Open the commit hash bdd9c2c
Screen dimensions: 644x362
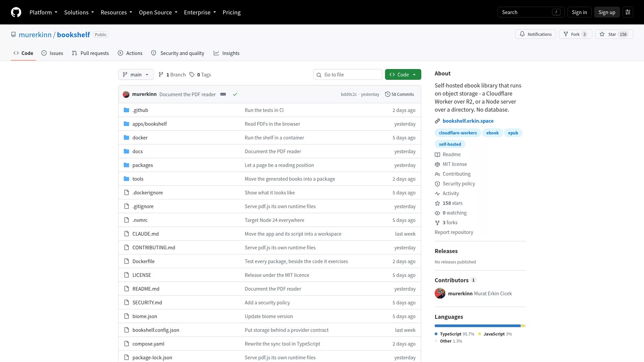pyautogui.click(x=349, y=95)
